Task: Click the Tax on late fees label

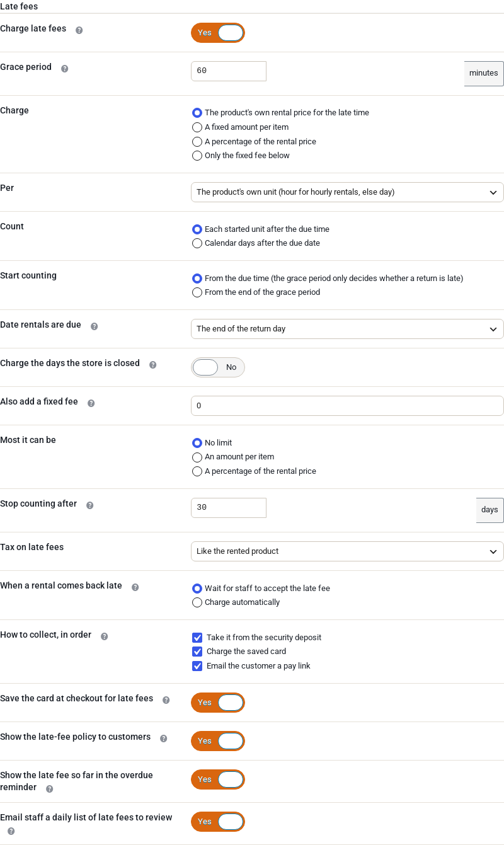Action: click(x=32, y=547)
